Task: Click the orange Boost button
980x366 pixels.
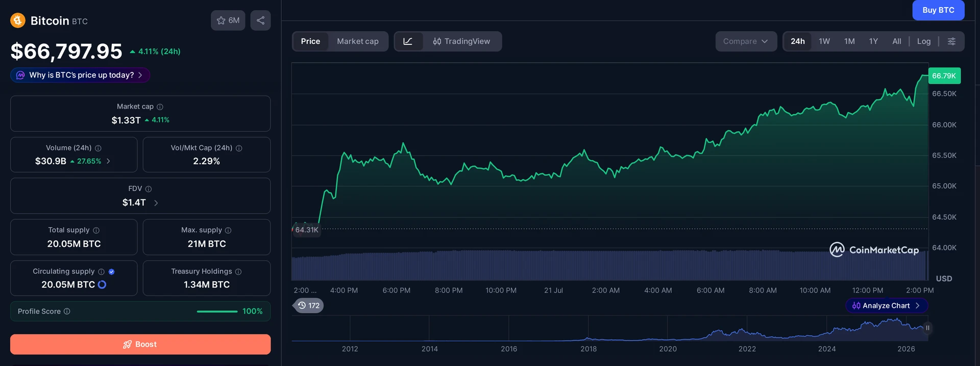Action: 140,344
